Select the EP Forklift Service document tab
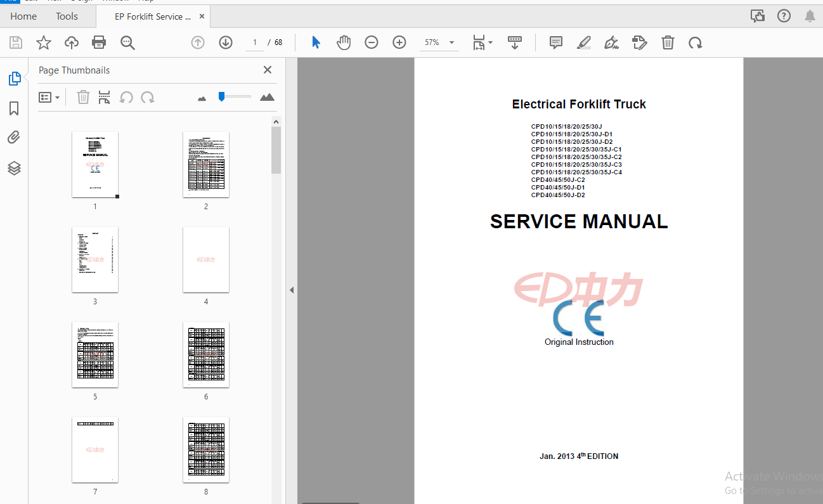The image size is (823, 504). pos(152,16)
